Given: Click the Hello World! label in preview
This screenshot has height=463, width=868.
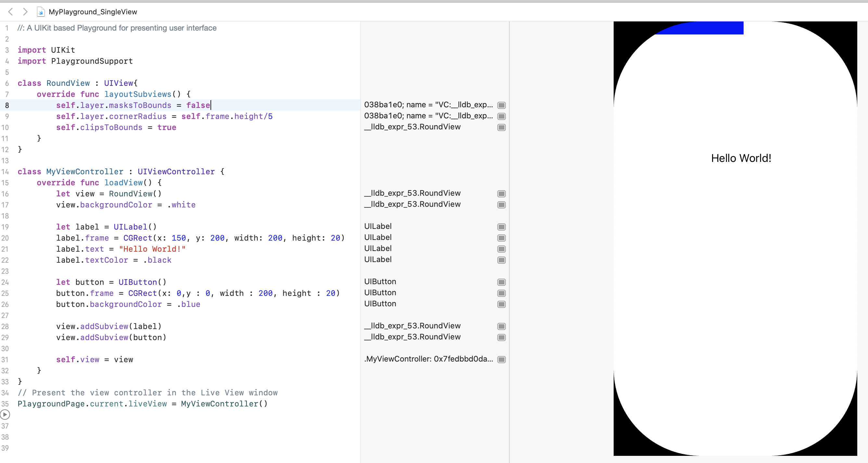Looking at the screenshot, I should (741, 158).
